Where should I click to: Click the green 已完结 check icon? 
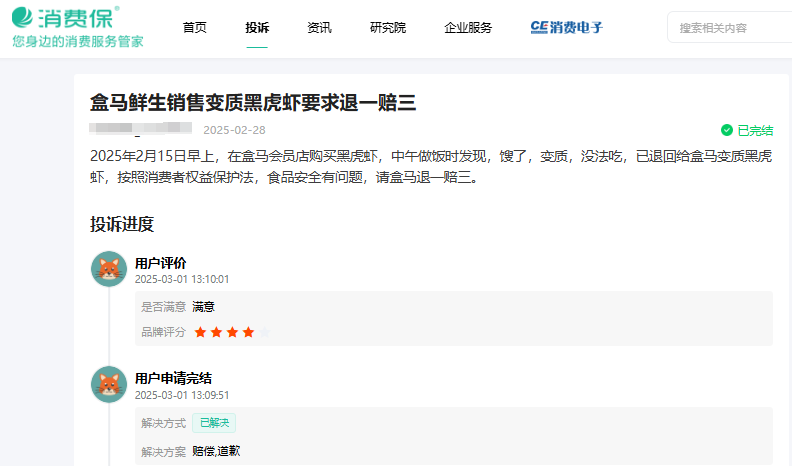pyautogui.click(x=727, y=130)
